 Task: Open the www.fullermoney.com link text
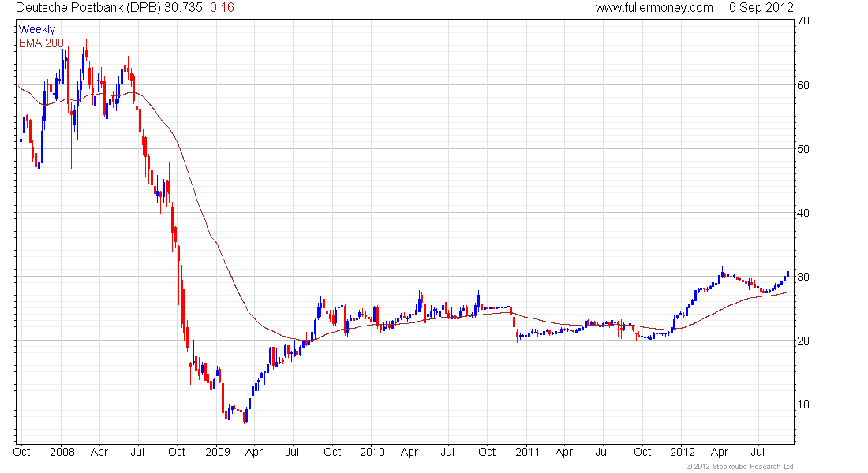pyautogui.click(x=654, y=8)
